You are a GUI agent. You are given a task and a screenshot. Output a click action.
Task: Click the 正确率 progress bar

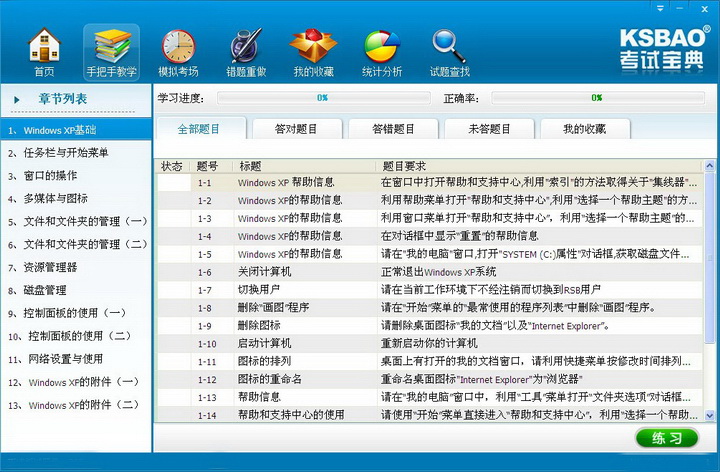(597, 98)
